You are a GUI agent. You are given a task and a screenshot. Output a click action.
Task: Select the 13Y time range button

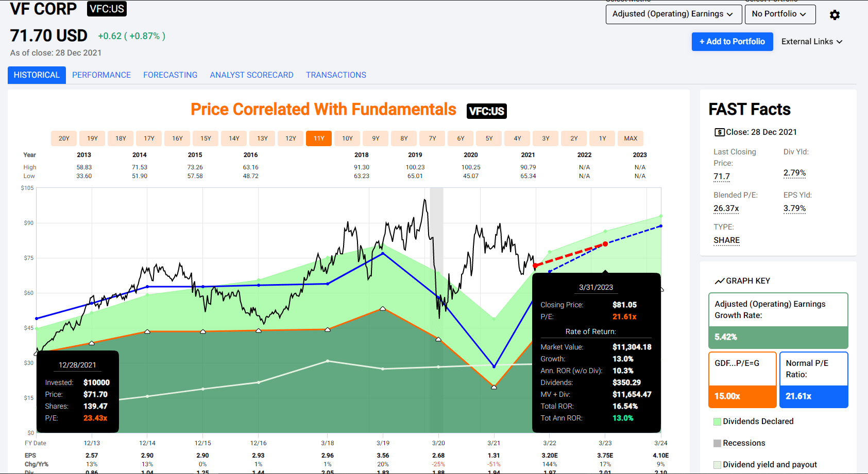[x=262, y=138]
